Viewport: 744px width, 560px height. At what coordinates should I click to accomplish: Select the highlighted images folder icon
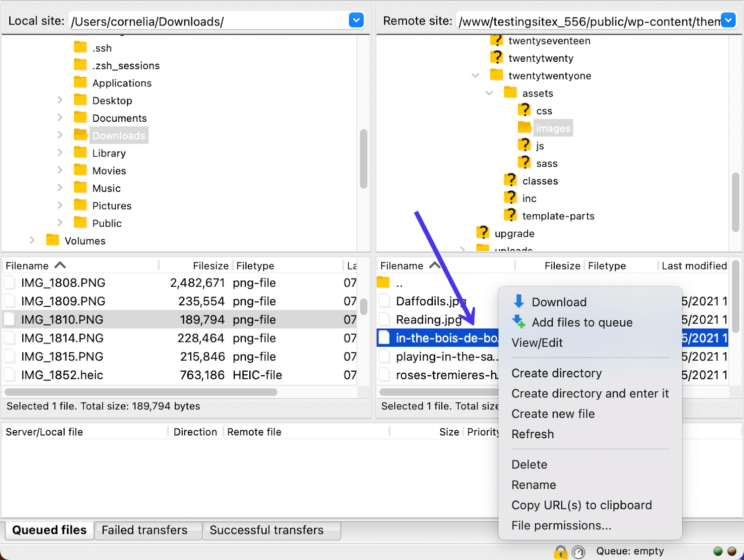pyautogui.click(x=525, y=128)
